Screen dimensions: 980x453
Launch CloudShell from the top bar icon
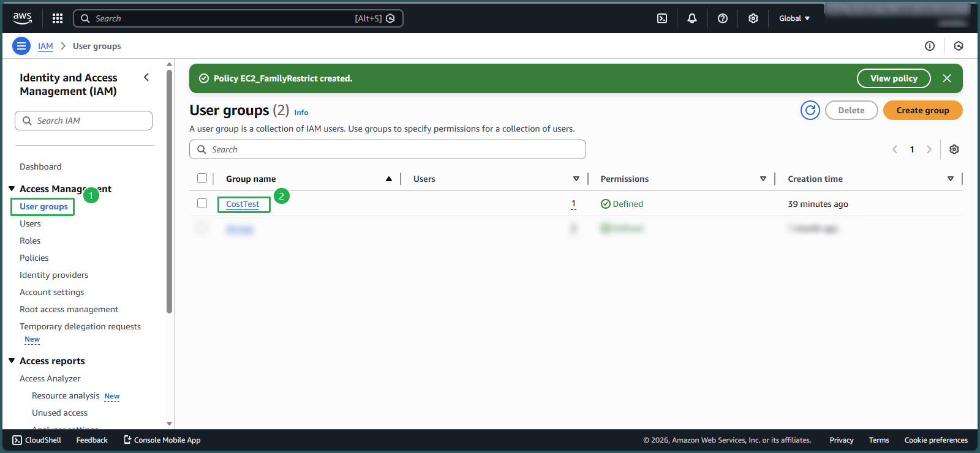point(662,18)
